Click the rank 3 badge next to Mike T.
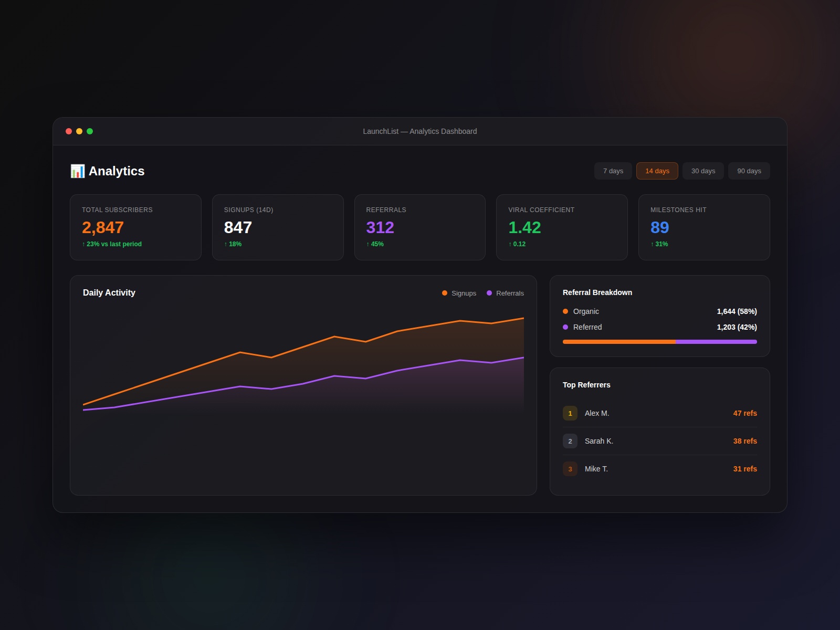 pos(570,469)
